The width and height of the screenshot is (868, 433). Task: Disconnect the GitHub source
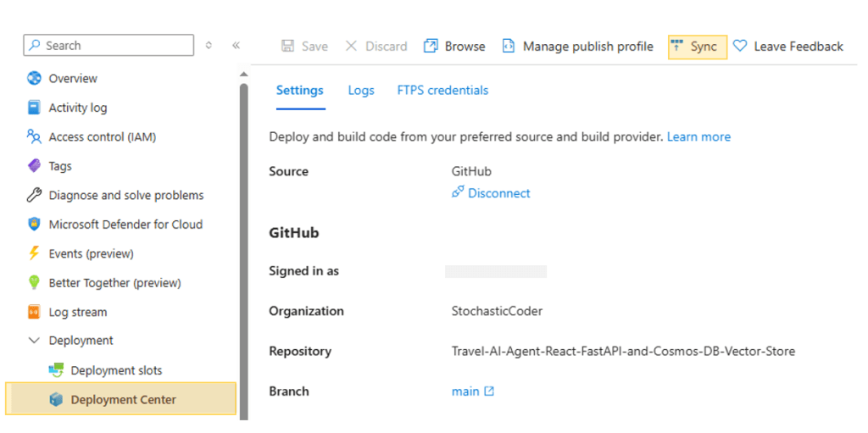pyautogui.click(x=498, y=193)
